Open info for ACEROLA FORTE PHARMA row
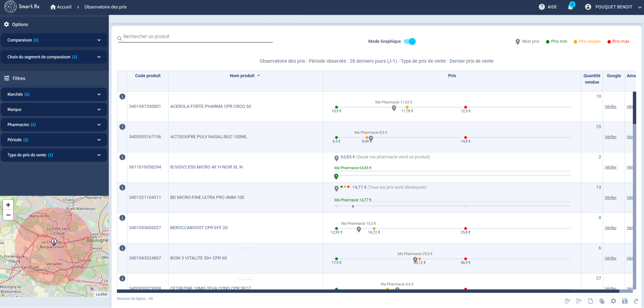Viewport: 644px width, 308px height. pyautogui.click(x=122, y=96)
